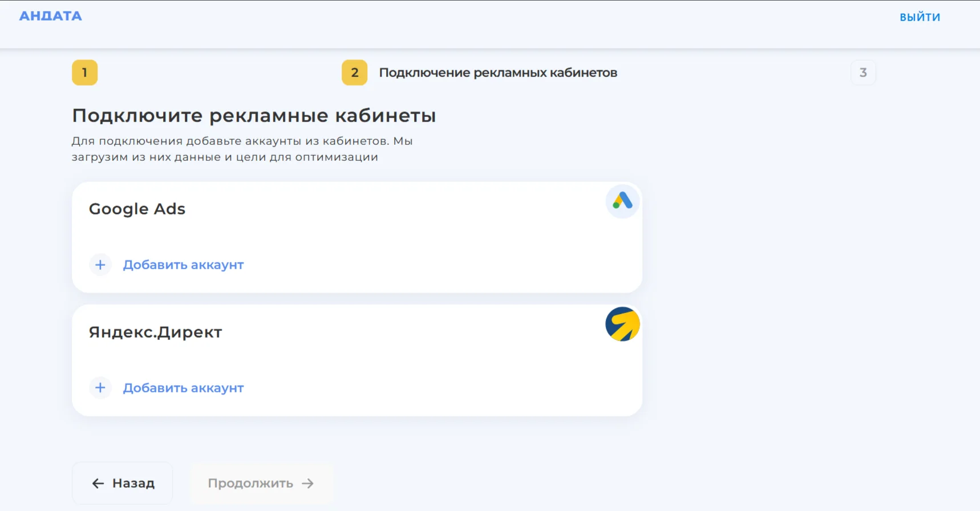This screenshot has width=980, height=511.
Task: Go to step 1 badge
Action: [x=85, y=72]
